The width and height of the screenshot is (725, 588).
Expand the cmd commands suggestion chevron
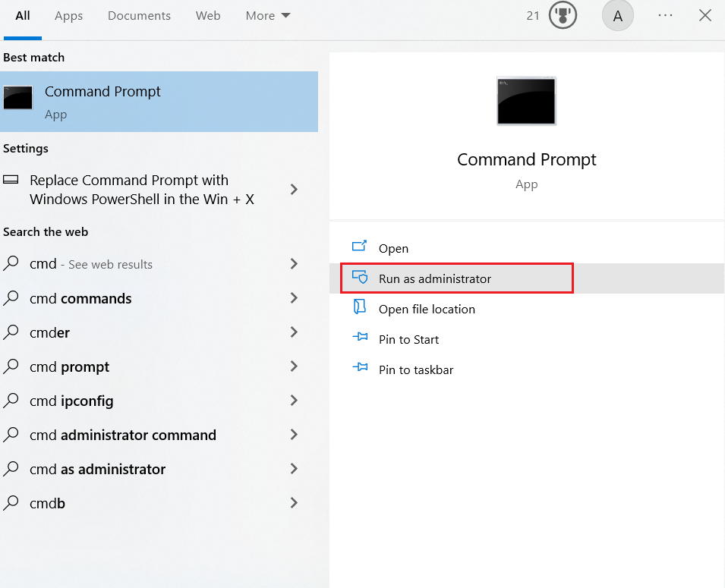[x=294, y=298]
